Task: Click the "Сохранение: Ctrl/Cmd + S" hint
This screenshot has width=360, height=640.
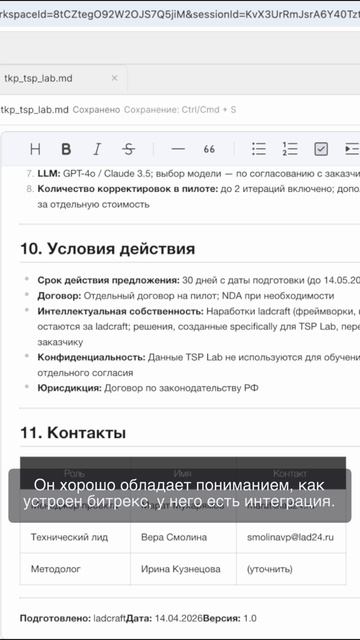Action: coord(180,110)
